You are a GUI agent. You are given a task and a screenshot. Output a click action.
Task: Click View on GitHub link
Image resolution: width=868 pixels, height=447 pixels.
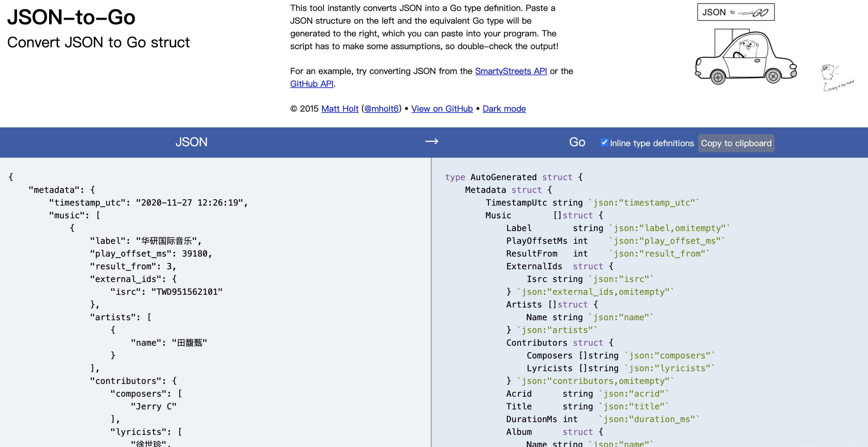click(x=442, y=109)
